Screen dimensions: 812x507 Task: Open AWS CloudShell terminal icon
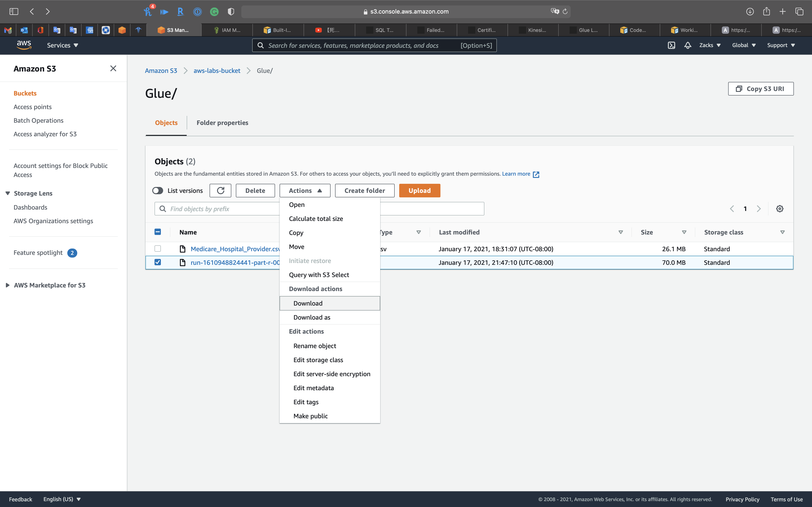point(671,45)
